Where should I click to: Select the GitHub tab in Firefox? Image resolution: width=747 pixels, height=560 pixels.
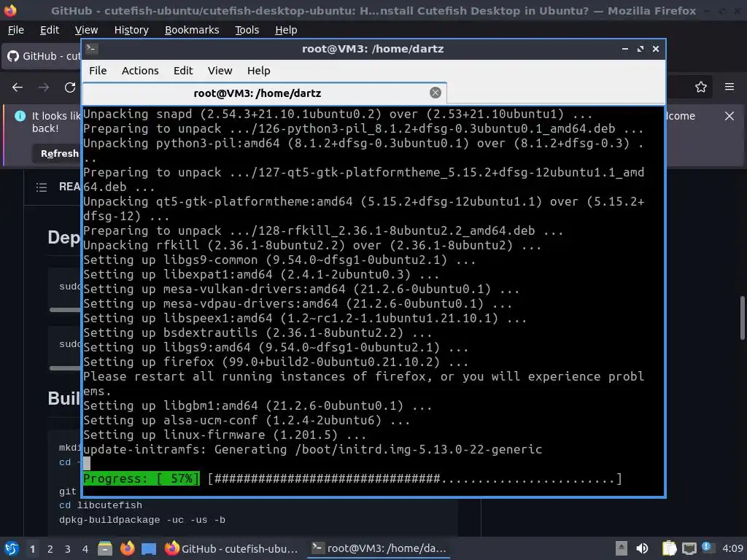(43, 56)
